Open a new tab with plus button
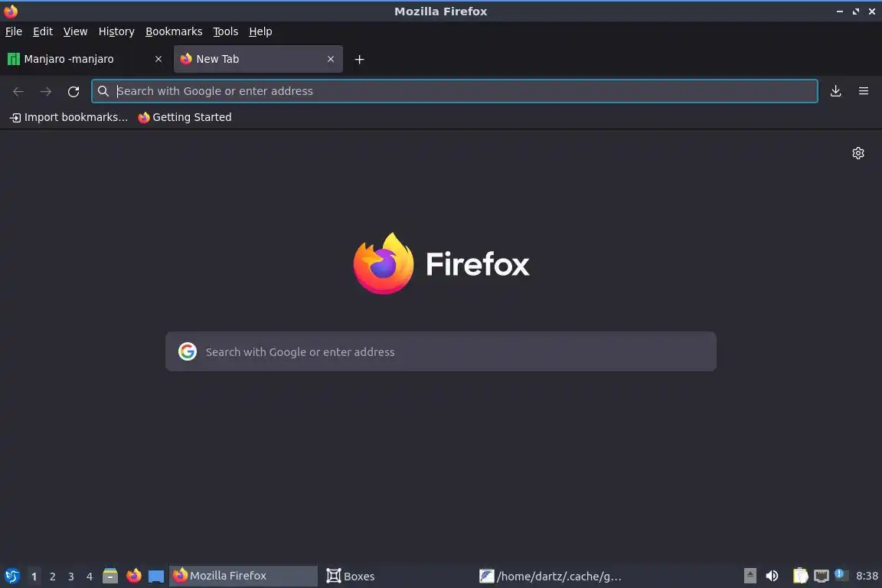Screen dimensions: 882x588 (x=359, y=59)
